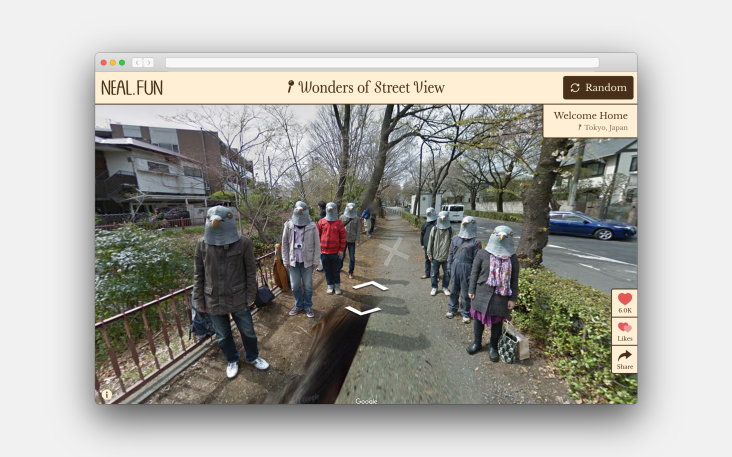Click the green full-screen window button
This screenshot has width=732, height=457.
122,63
